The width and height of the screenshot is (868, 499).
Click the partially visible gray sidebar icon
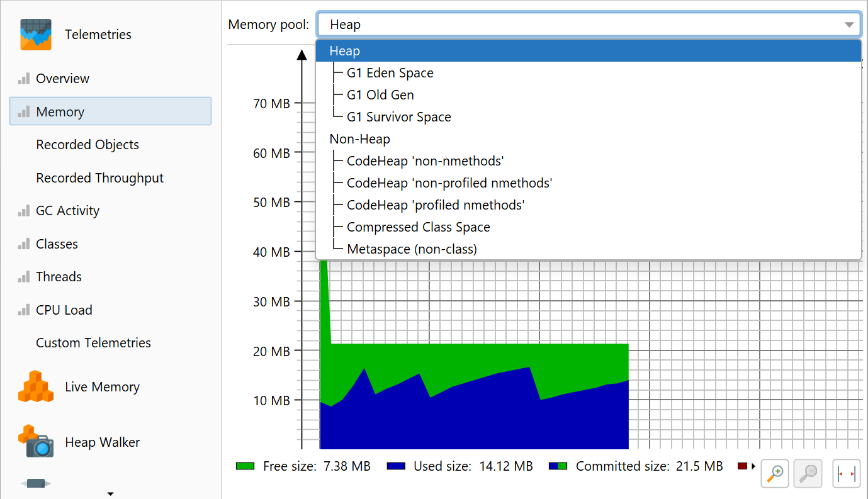pyautogui.click(x=35, y=483)
